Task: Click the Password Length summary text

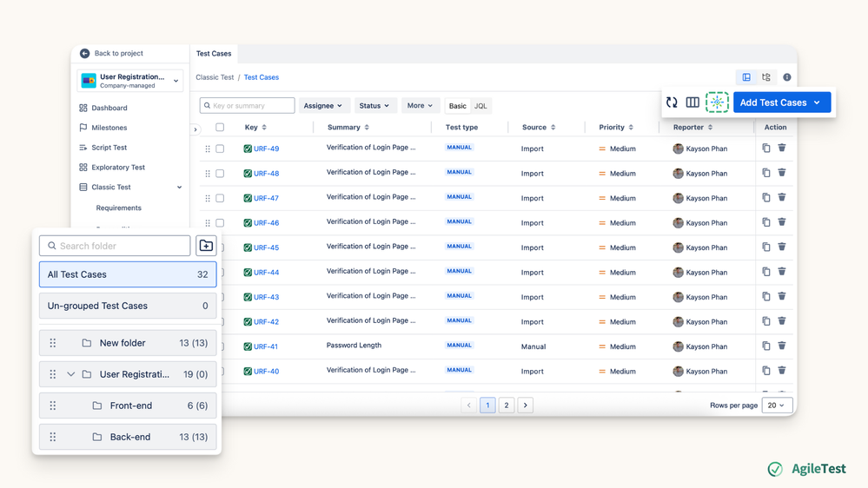Action: pos(354,346)
